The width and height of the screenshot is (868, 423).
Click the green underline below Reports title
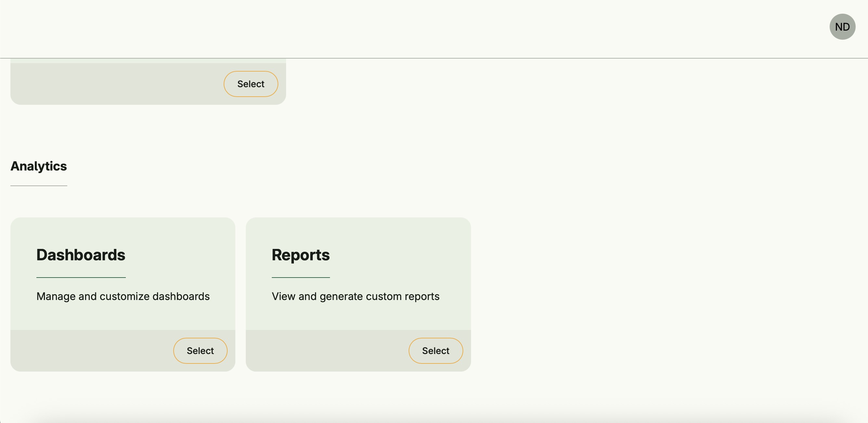[301, 277]
